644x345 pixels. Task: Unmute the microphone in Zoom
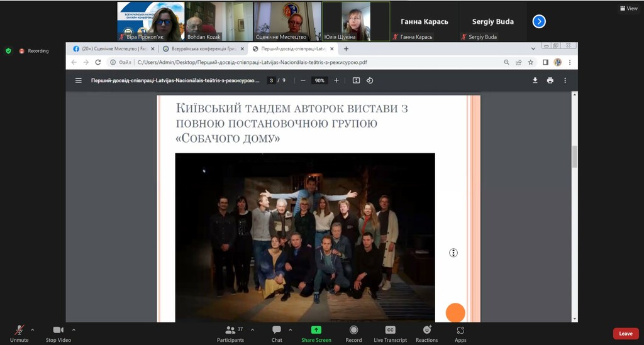tap(19, 331)
